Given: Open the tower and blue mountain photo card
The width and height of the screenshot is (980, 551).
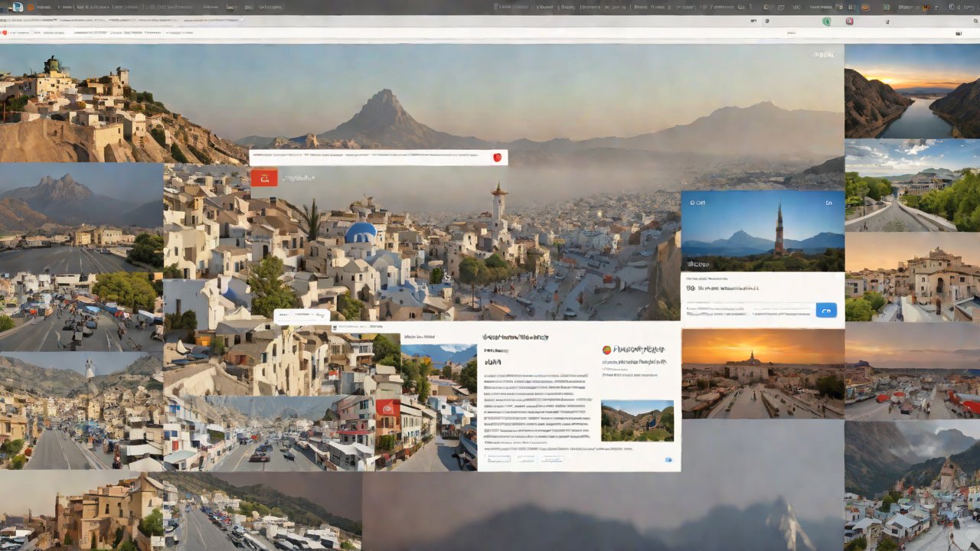Looking at the screenshot, I should click(x=762, y=231).
